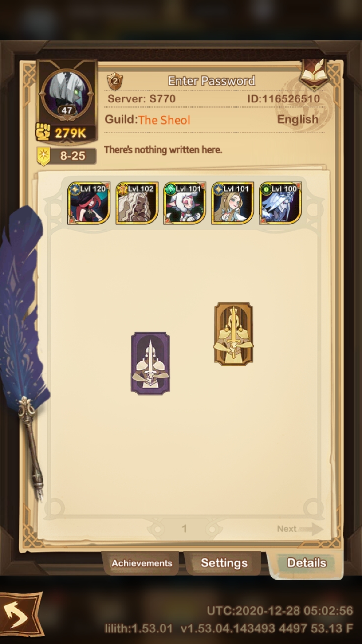Tap the player avatar portrait
Image resolution: width=362 pixels, height=644 pixels.
66,94
